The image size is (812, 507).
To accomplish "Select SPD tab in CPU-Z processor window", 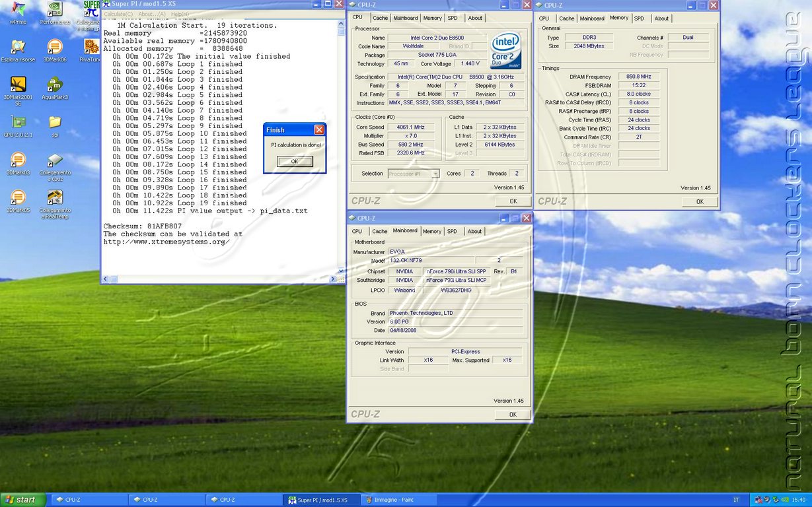I will (453, 18).
